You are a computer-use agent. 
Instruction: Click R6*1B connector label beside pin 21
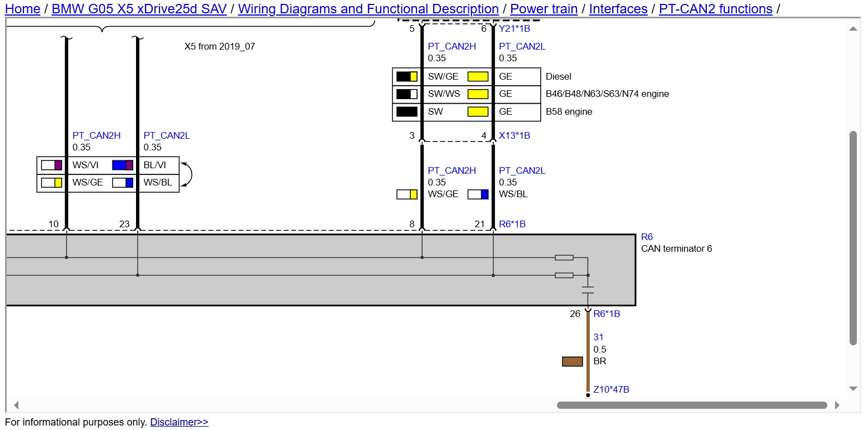coord(512,224)
